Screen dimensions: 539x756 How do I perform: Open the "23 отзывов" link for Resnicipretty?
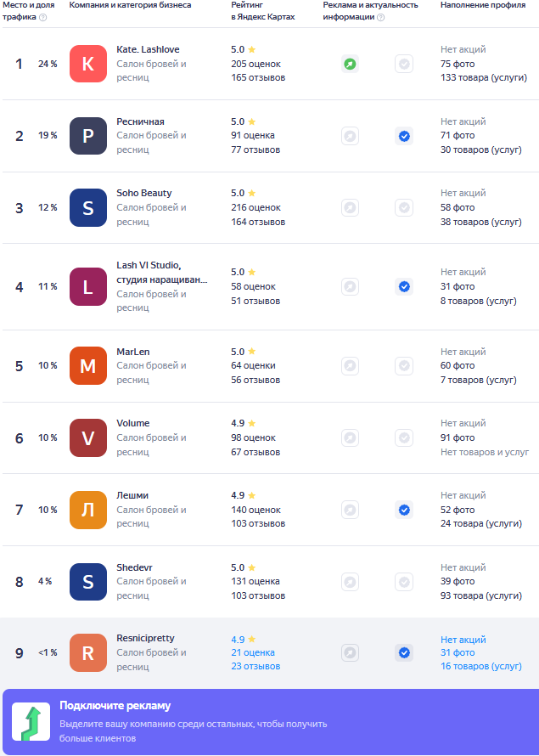click(255, 667)
